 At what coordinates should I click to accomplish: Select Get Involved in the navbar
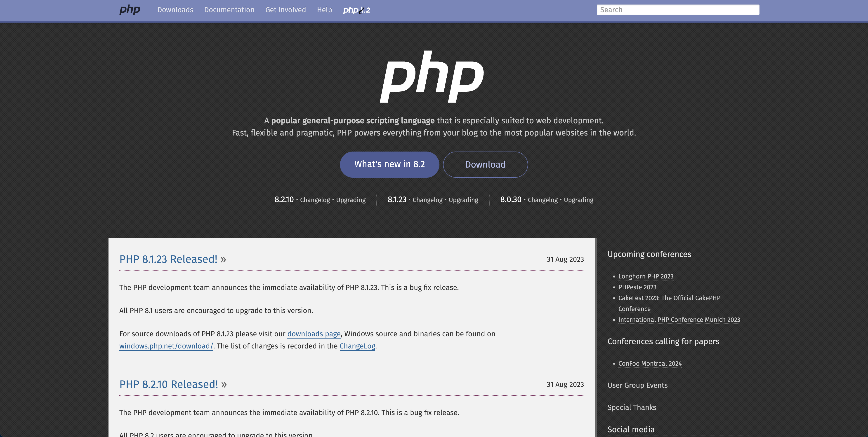[285, 10]
